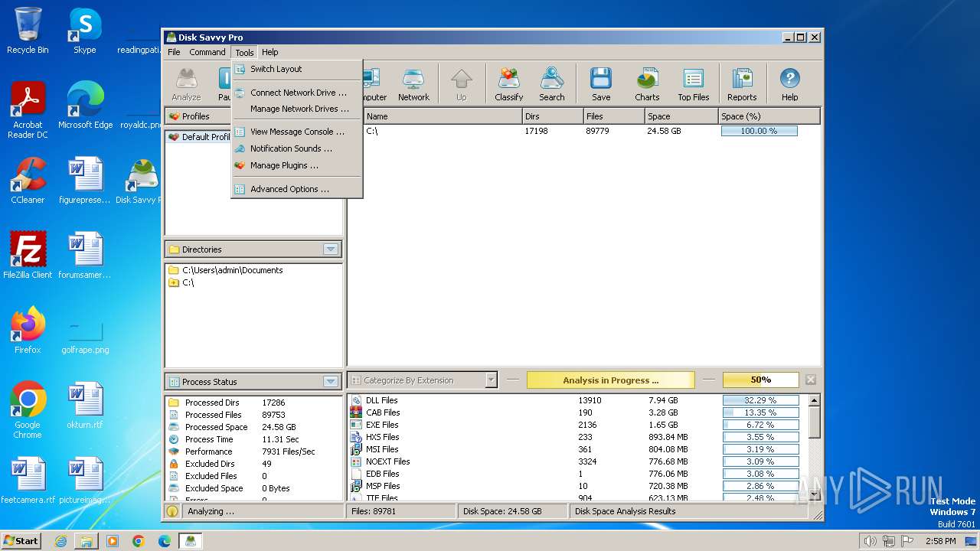Close the open Tools menu
The image size is (980, 551).
pos(244,52)
